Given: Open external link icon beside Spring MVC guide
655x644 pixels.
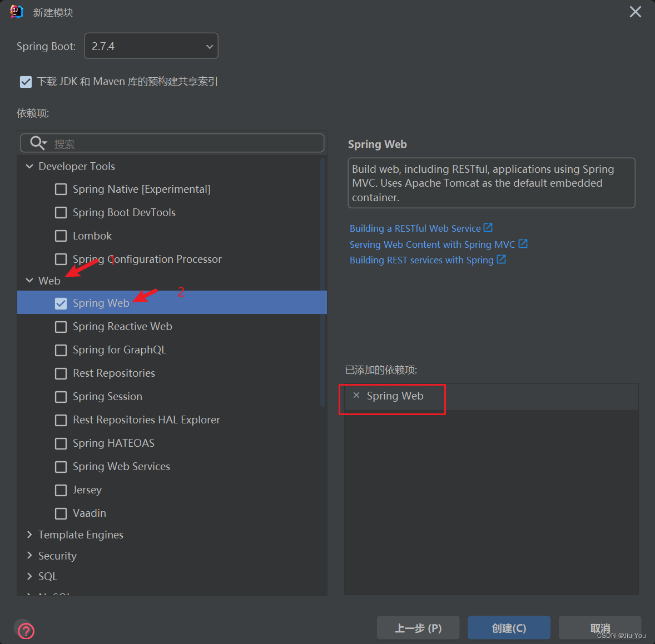Looking at the screenshot, I should 523,243.
